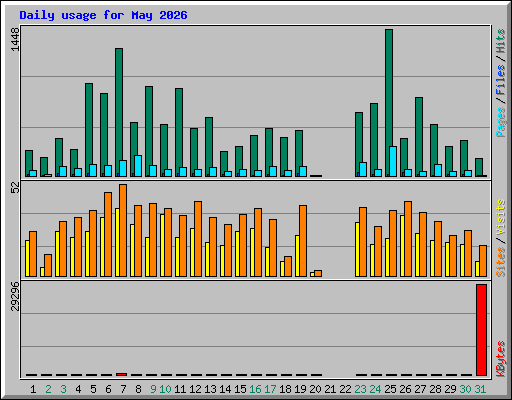The height and width of the screenshot is (400, 512).
Task: Click the orange visits bar for day 19
Action: point(303,241)
